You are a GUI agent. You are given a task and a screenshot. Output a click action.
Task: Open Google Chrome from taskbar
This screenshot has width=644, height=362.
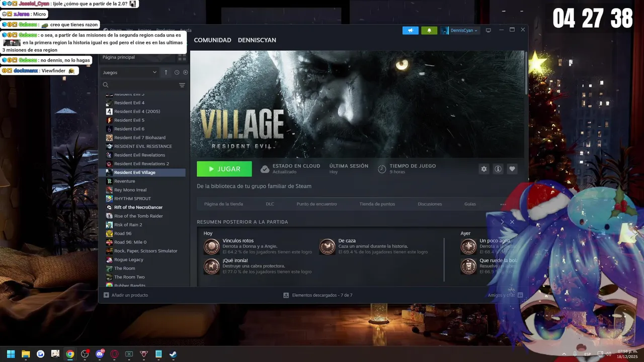[x=70, y=354]
